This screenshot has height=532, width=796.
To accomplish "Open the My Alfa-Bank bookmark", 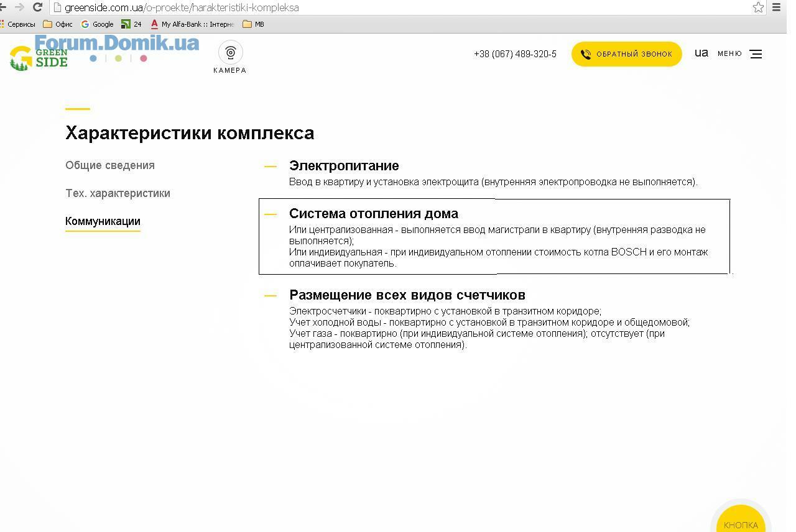I will (192, 24).
